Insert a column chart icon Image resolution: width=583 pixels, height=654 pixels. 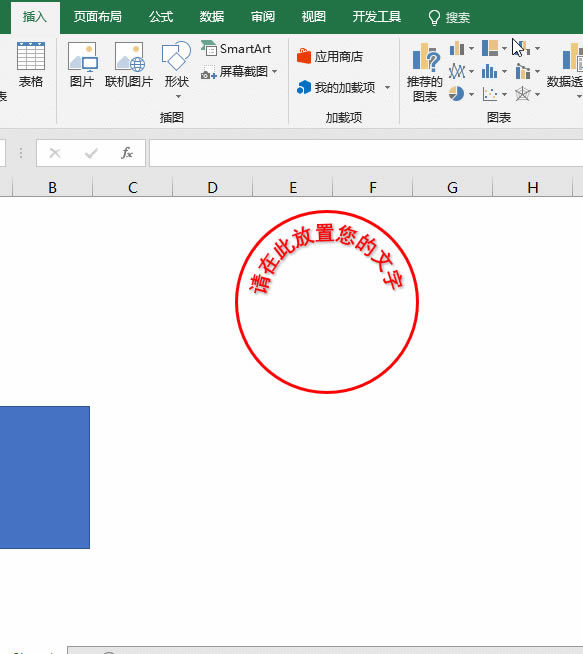pos(457,48)
